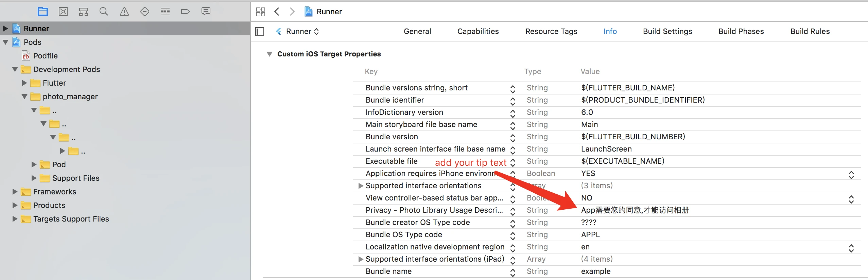Toggle the status bar appearance NO Boolean stepper
This screenshot has width=868, height=280.
[851, 199]
